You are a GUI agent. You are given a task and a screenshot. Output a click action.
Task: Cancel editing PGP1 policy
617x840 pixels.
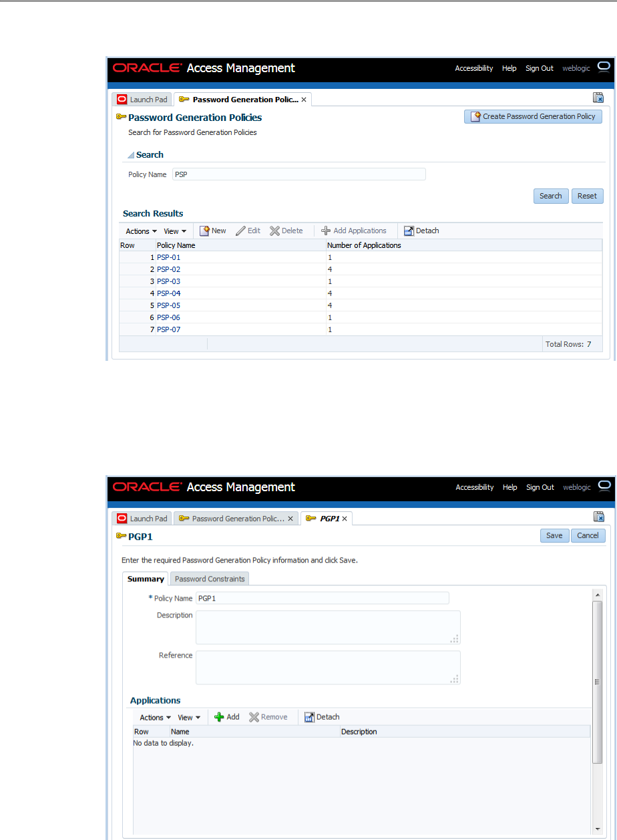tap(588, 535)
